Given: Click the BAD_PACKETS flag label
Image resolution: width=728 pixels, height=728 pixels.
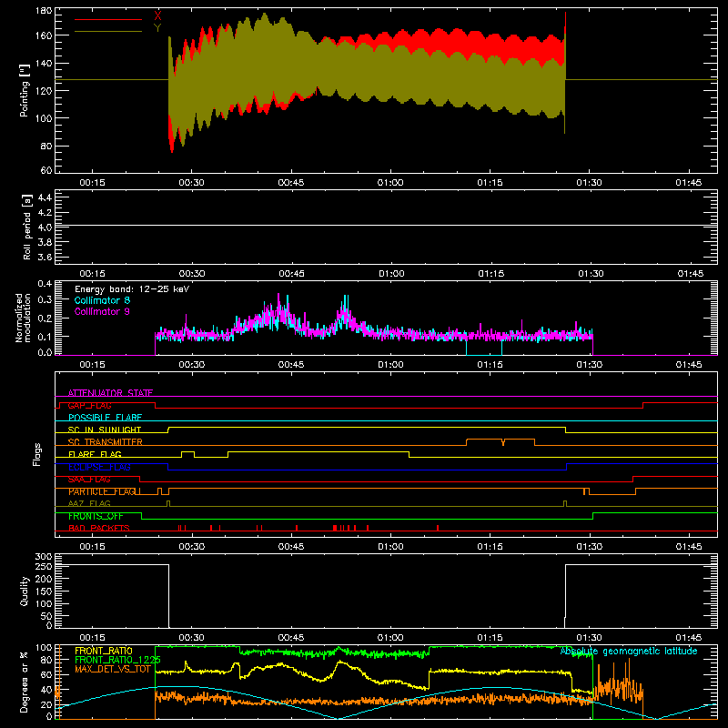Looking at the screenshot, I should [x=99, y=528].
